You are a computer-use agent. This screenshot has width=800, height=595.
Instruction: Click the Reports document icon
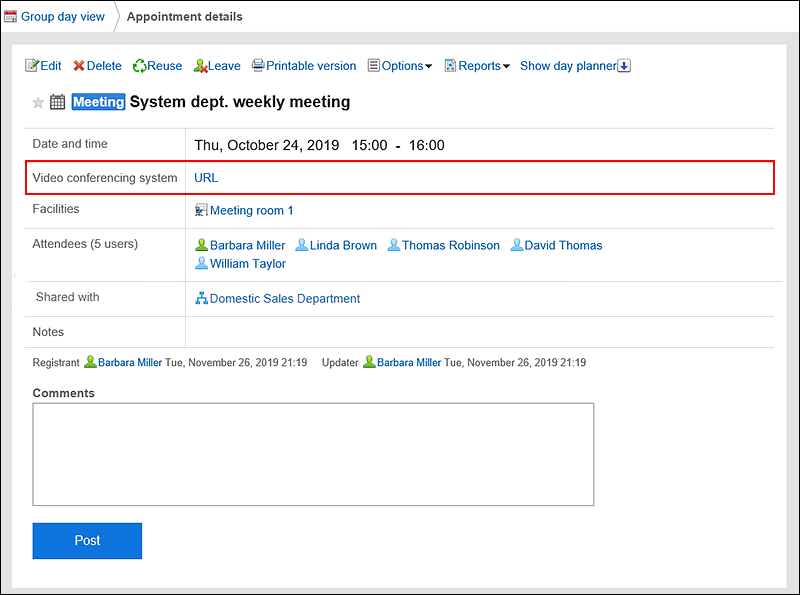point(451,66)
